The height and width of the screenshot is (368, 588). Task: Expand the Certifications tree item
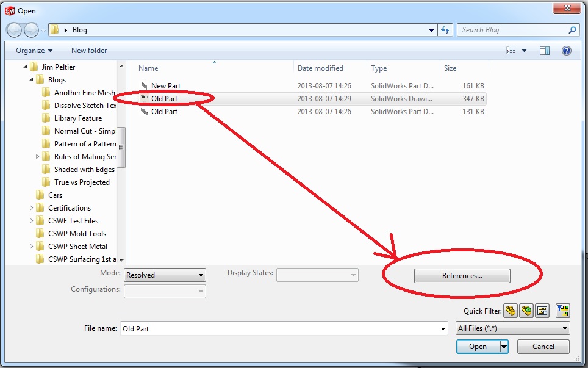coord(30,207)
